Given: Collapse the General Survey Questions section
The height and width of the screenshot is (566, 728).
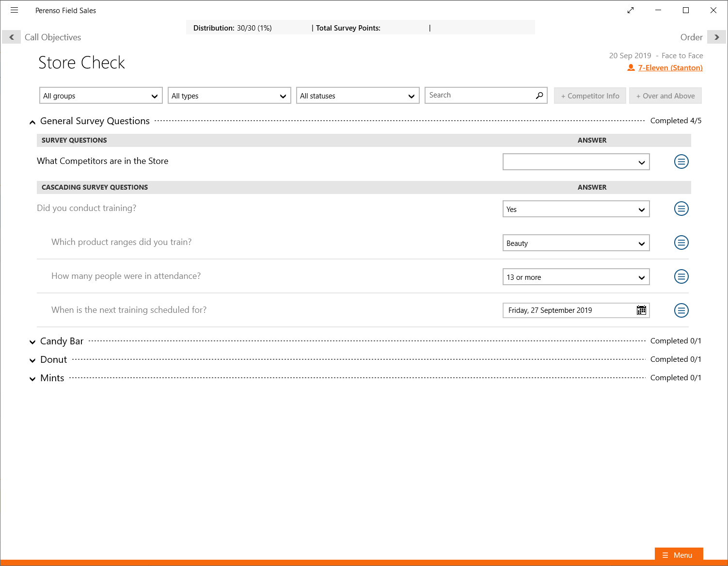Looking at the screenshot, I should (32, 122).
